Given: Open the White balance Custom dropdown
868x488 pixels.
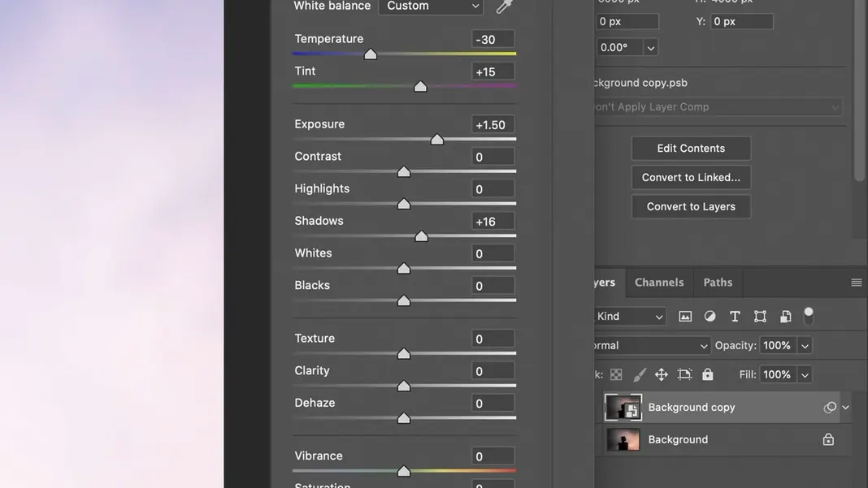Looking at the screenshot, I should (x=431, y=6).
